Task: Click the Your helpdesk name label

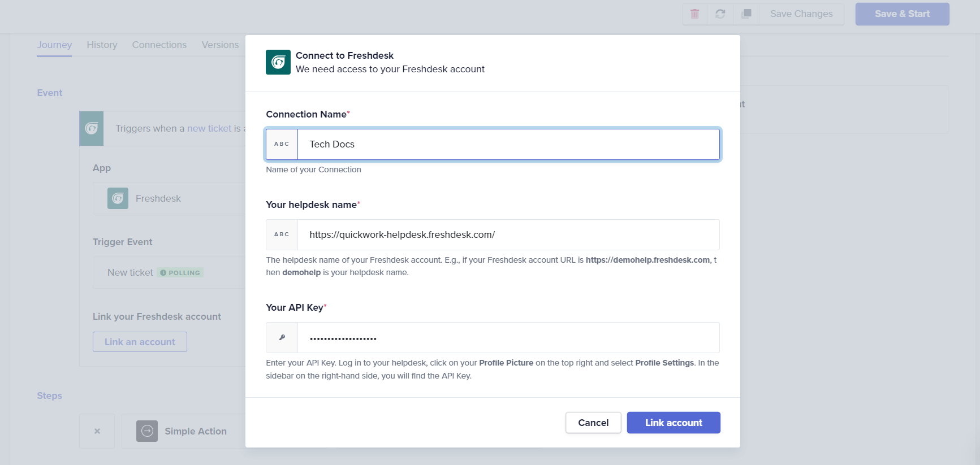Action: [312, 205]
